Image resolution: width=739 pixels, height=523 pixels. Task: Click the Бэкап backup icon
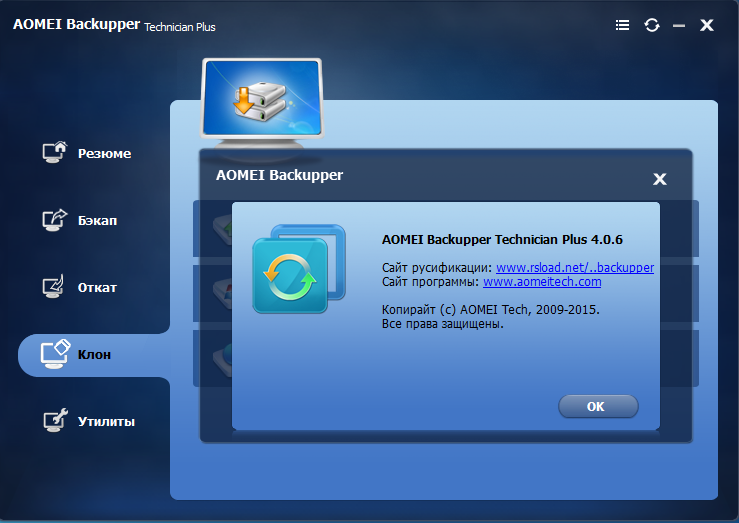(x=55, y=220)
